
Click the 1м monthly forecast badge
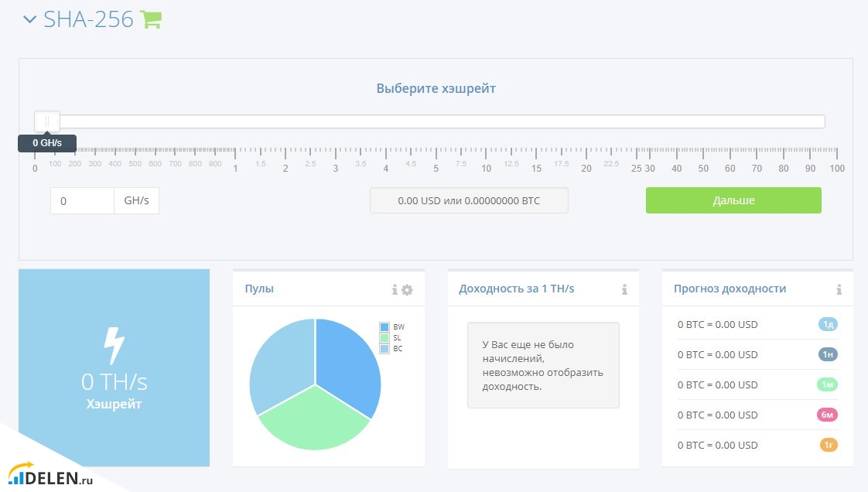pyautogui.click(x=828, y=384)
